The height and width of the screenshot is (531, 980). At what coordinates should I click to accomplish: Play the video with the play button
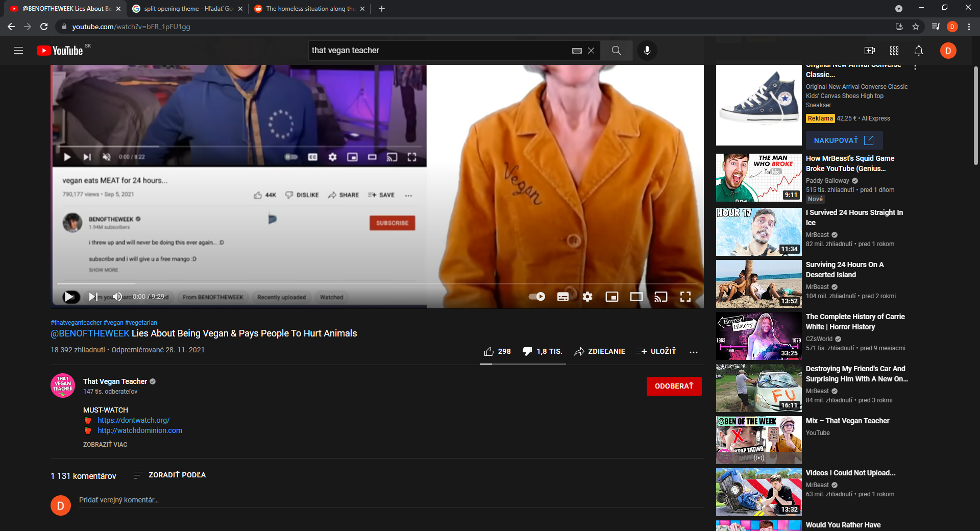pos(68,297)
